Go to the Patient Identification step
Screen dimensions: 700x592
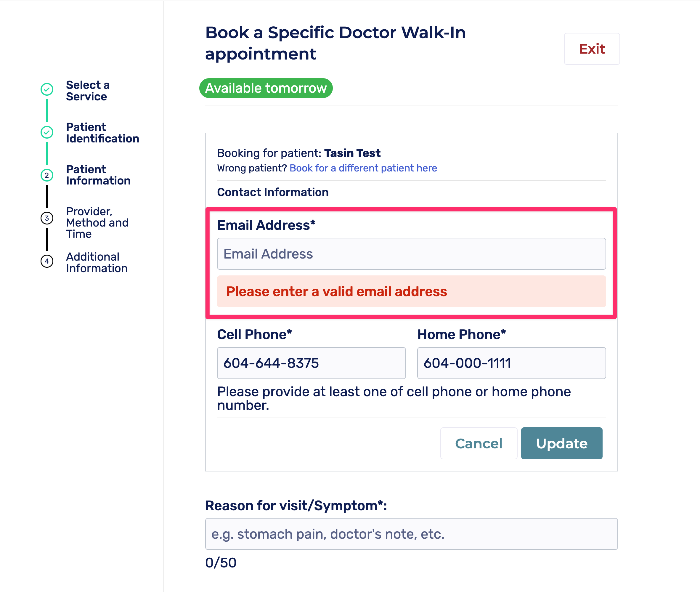[x=102, y=133]
